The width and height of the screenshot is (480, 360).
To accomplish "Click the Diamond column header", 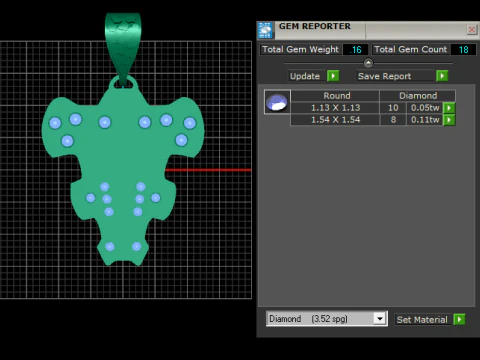I will coord(418,96).
